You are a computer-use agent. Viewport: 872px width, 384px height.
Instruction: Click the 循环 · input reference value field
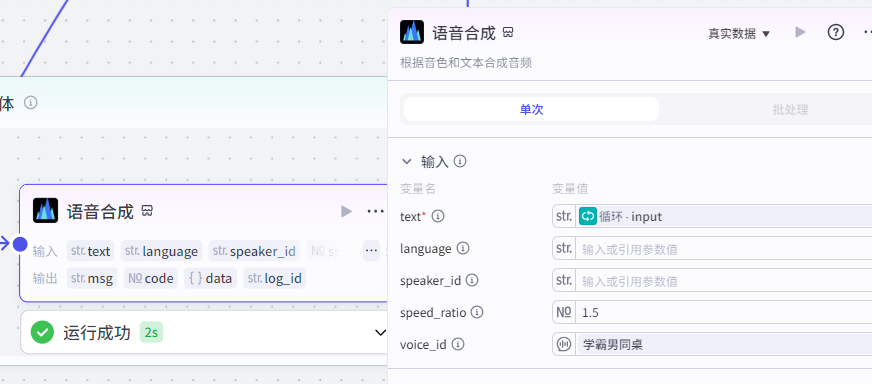(725, 216)
